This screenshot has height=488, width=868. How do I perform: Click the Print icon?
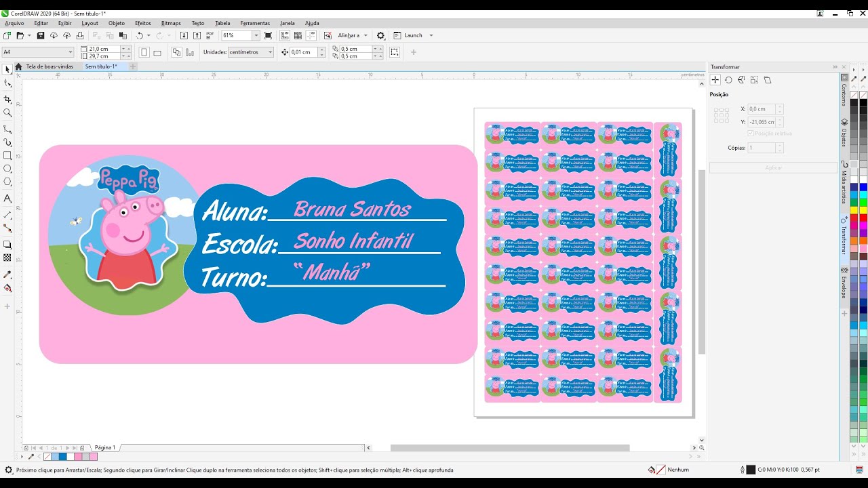point(80,35)
